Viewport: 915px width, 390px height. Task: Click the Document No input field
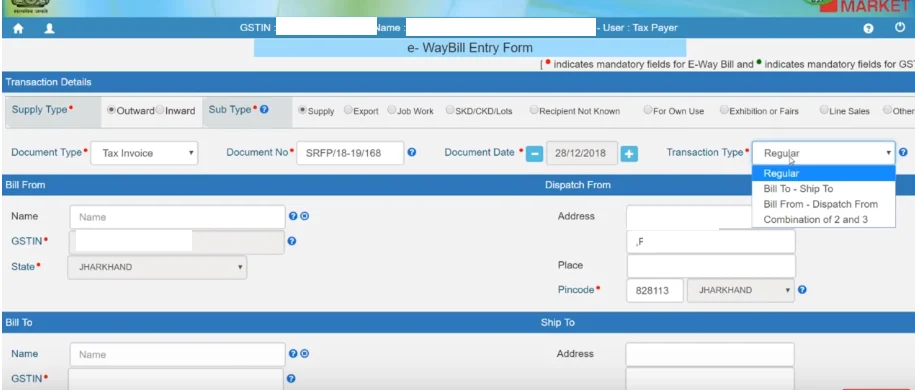(350, 153)
